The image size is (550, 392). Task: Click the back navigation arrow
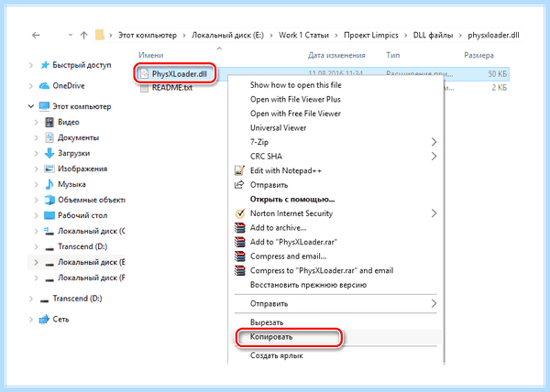(x=36, y=35)
